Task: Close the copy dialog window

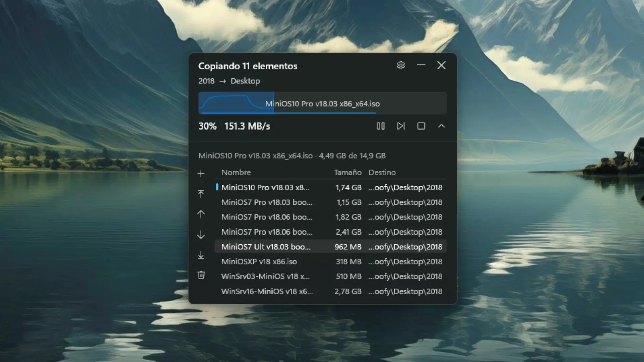Action: click(441, 65)
